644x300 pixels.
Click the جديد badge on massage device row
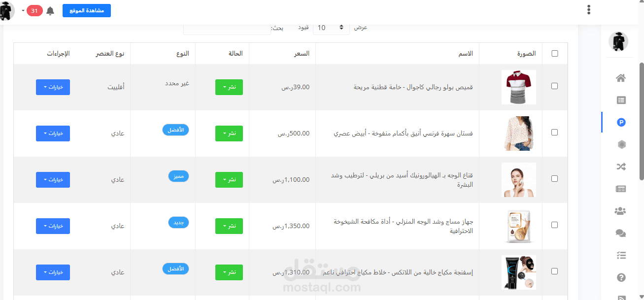(x=178, y=223)
